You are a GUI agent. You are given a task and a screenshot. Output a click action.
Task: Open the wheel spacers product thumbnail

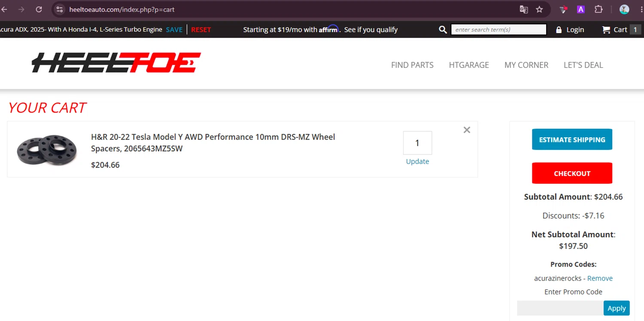(x=47, y=149)
